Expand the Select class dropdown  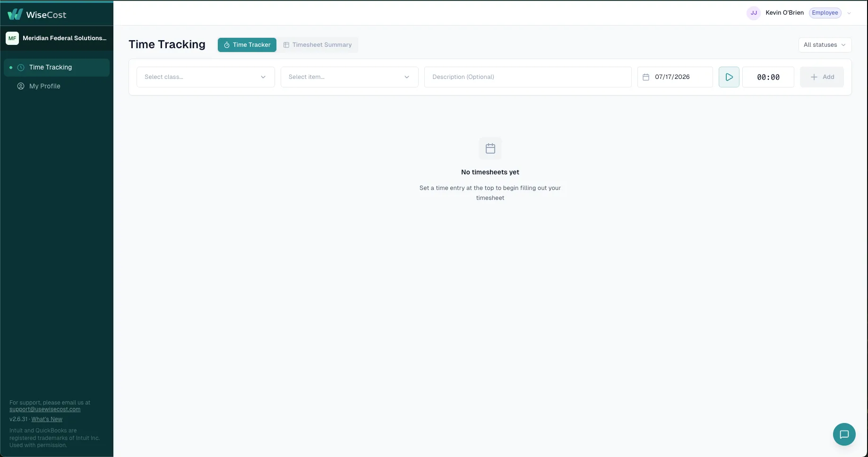coord(206,77)
